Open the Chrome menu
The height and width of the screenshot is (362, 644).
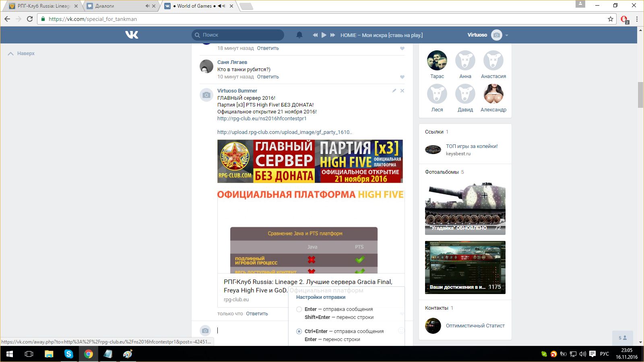(x=637, y=19)
